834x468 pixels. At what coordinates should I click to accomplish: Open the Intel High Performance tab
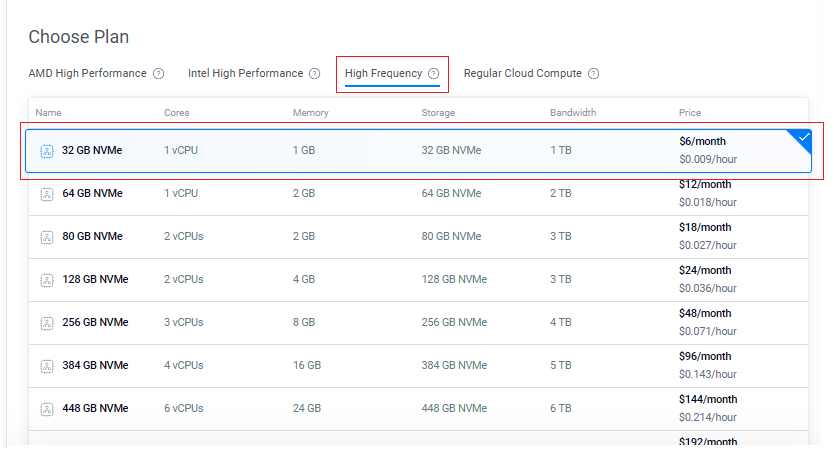245,74
